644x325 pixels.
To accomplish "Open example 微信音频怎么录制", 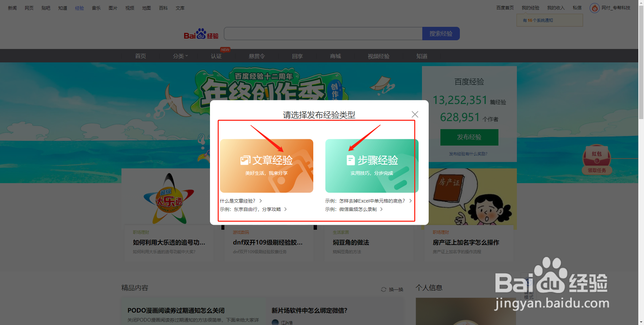I will (351, 209).
